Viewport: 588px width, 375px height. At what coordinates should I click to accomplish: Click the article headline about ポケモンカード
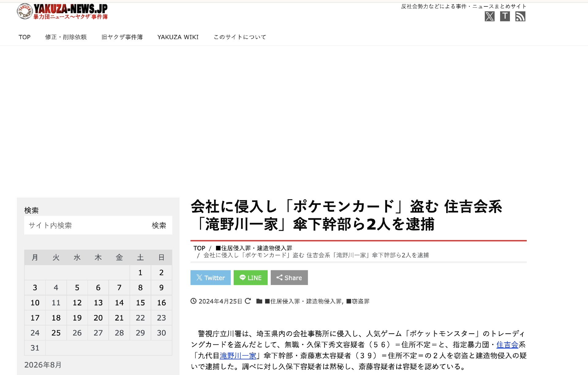346,215
